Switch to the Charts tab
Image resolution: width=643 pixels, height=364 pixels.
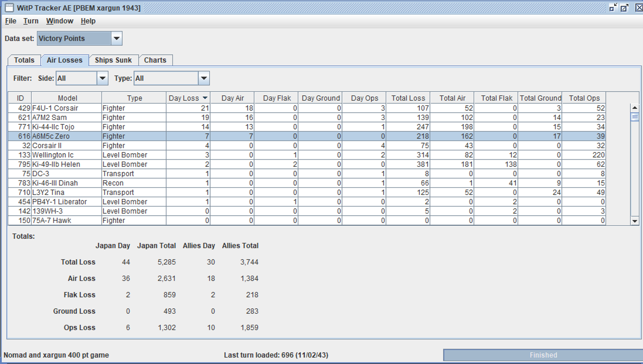155,60
